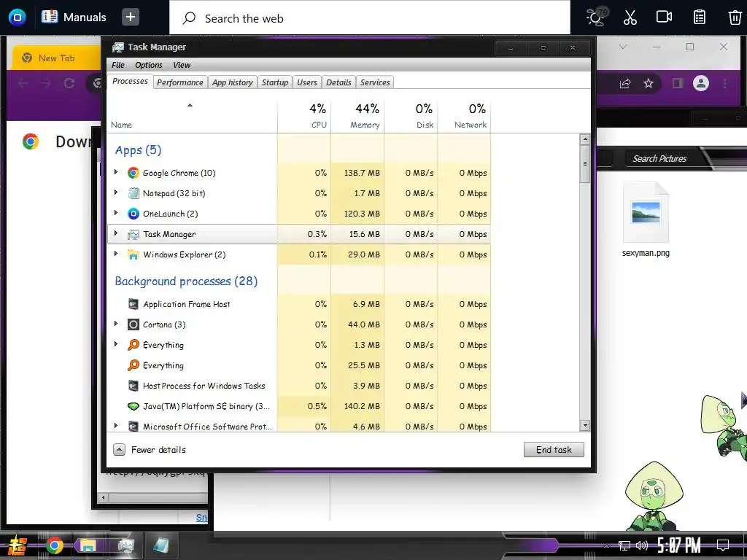Sort processes by Name column header
This screenshot has width=747, height=560.
(x=192, y=116)
